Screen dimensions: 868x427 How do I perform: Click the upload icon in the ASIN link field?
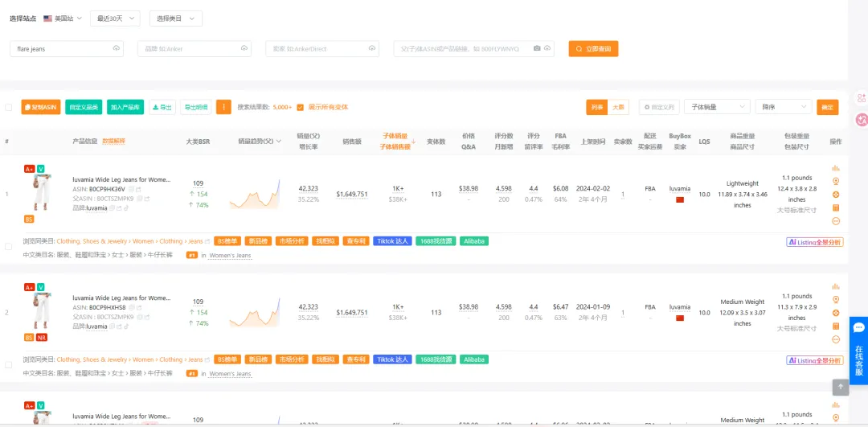(547, 49)
